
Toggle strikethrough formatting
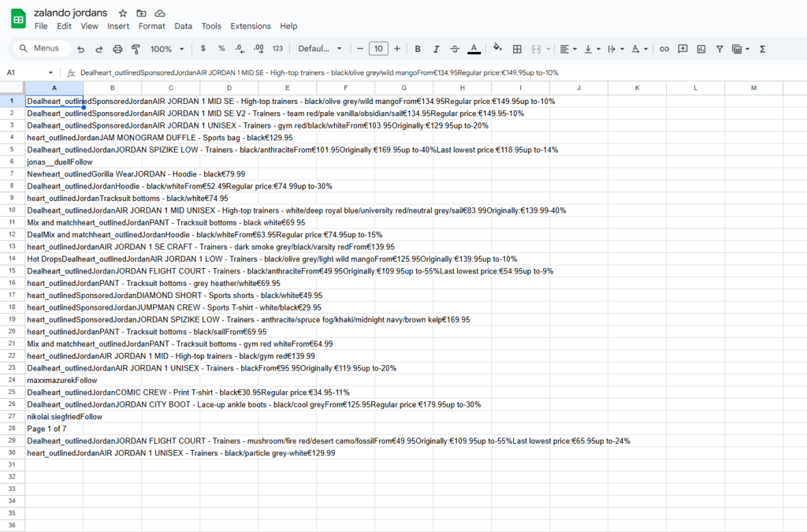tap(453, 48)
